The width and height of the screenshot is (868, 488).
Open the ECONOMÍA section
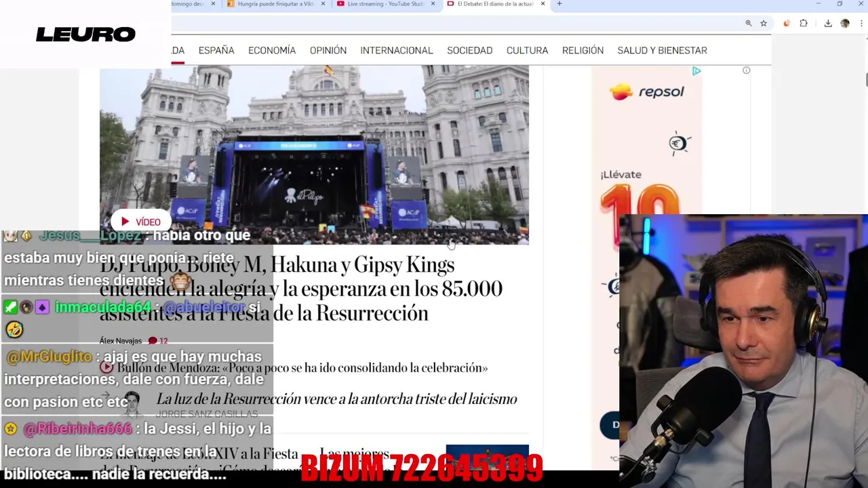point(272,50)
